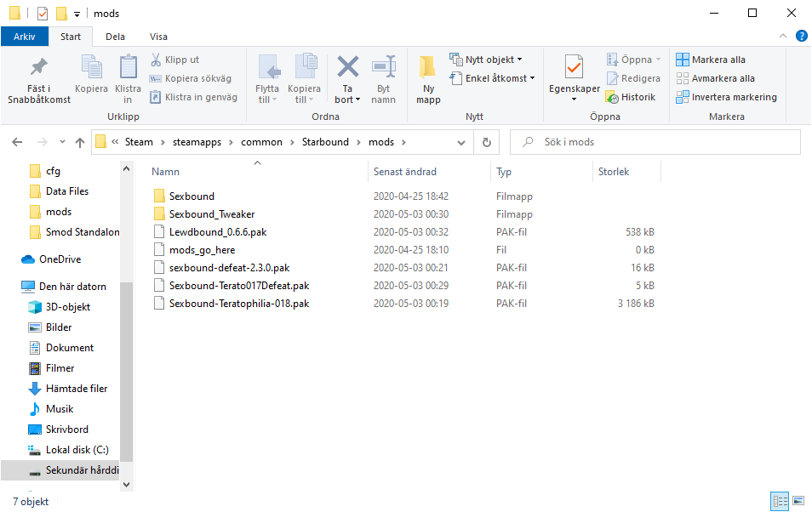Screen dimensions: 812x512
Task: Select the Sexbound_Tweaker folder
Action: (x=212, y=213)
